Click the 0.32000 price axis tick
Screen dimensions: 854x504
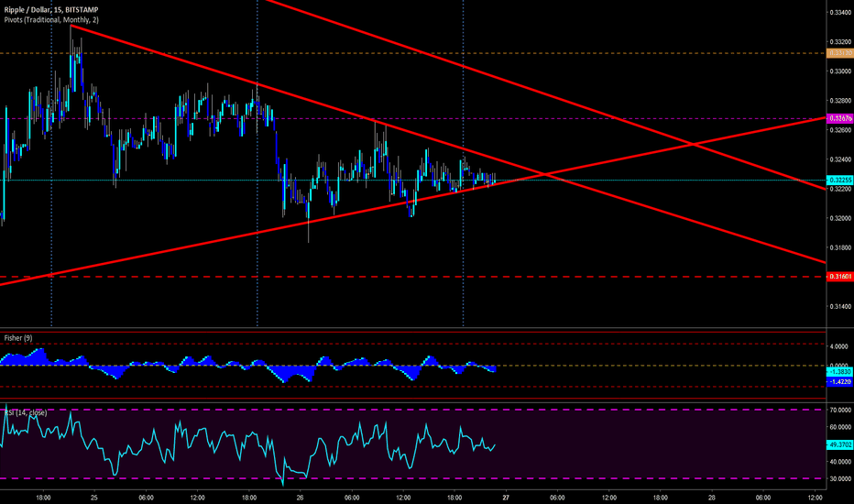839,218
